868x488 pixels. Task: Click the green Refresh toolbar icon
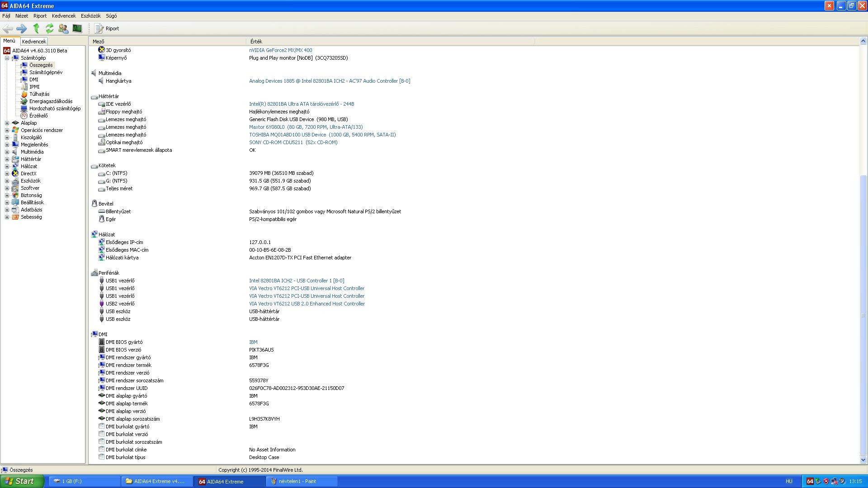coord(50,28)
